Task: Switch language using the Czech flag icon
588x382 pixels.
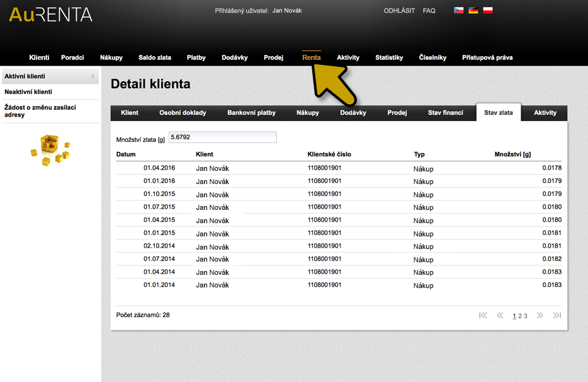Action: click(459, 11)
